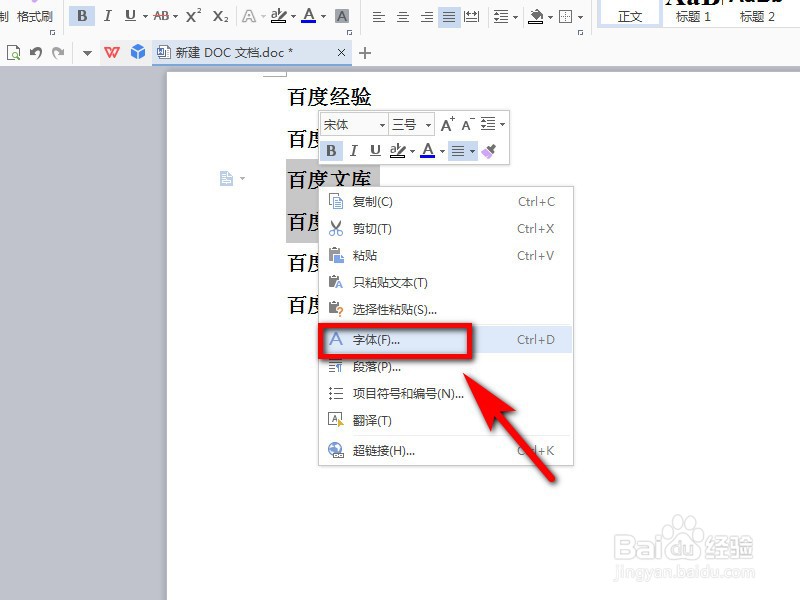The image size is (800, 600).
Task: Click paragraph shading bucket icon
Action: point(536,17)
